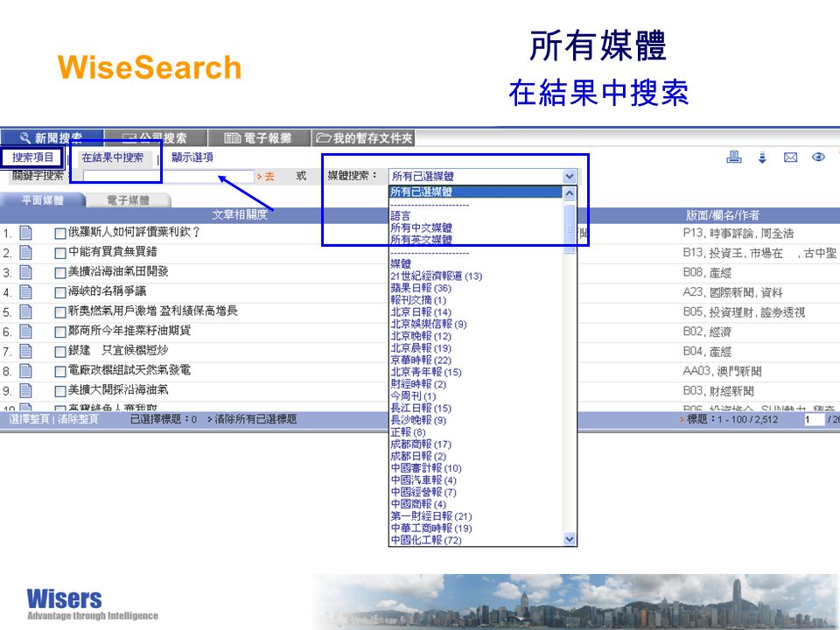Image resolution: width=840 pixels, height=630 pixels.
Task: Check the box for 中能有買貴無買錯
Action: [x=60, y=254]
